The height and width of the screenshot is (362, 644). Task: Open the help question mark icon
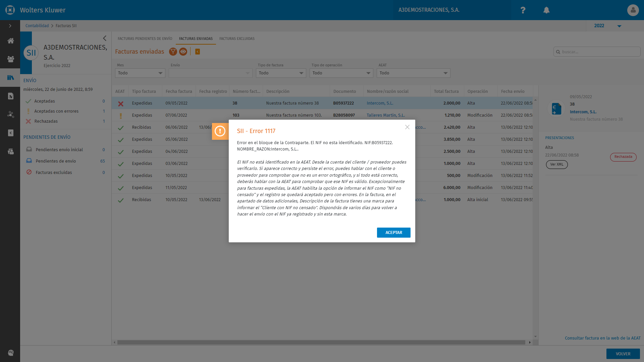click(x=523, y=10)
